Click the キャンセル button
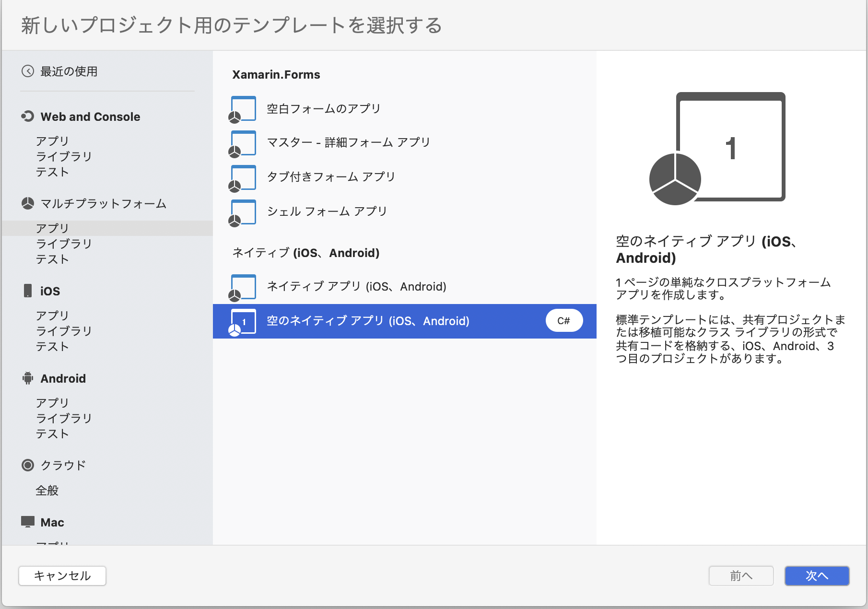 (x=62, y=576)
